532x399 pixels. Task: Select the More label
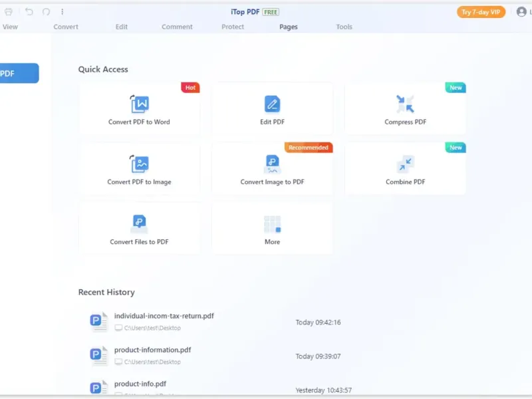(x=272, y=242)
